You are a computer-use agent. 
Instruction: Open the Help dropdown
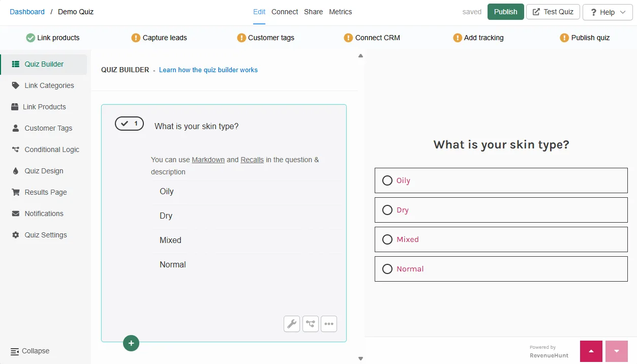608,12
